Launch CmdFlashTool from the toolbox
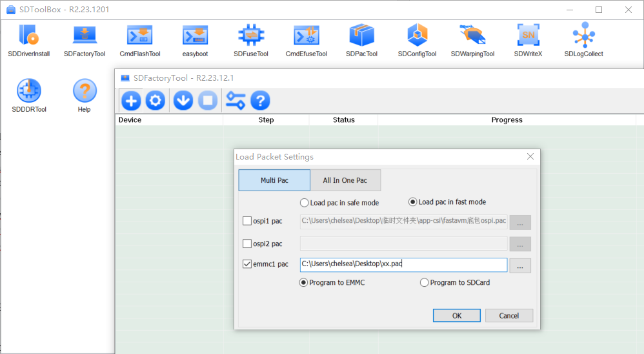The height and width of the screenshot is (354, 644). (x=139, y=36)
